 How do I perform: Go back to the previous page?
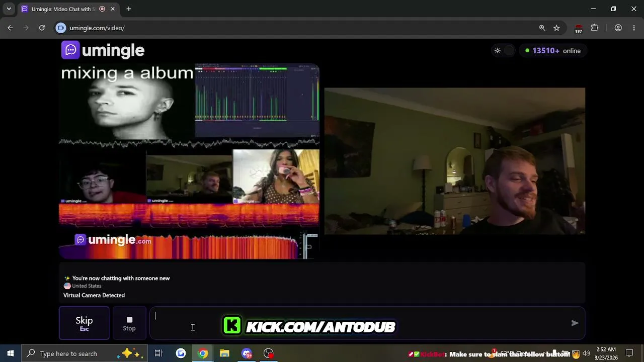(x=10, y=28)
